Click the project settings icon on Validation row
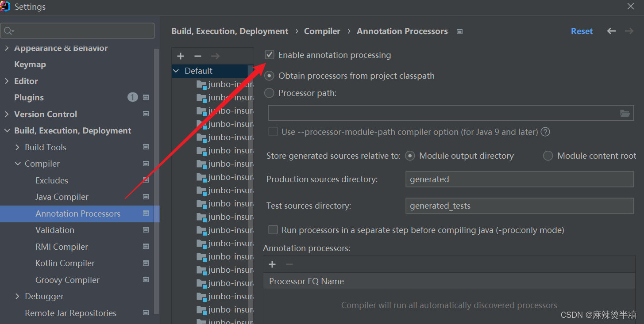Image resolution: width=644 pixels, height=324 pixels. (146, 230)
